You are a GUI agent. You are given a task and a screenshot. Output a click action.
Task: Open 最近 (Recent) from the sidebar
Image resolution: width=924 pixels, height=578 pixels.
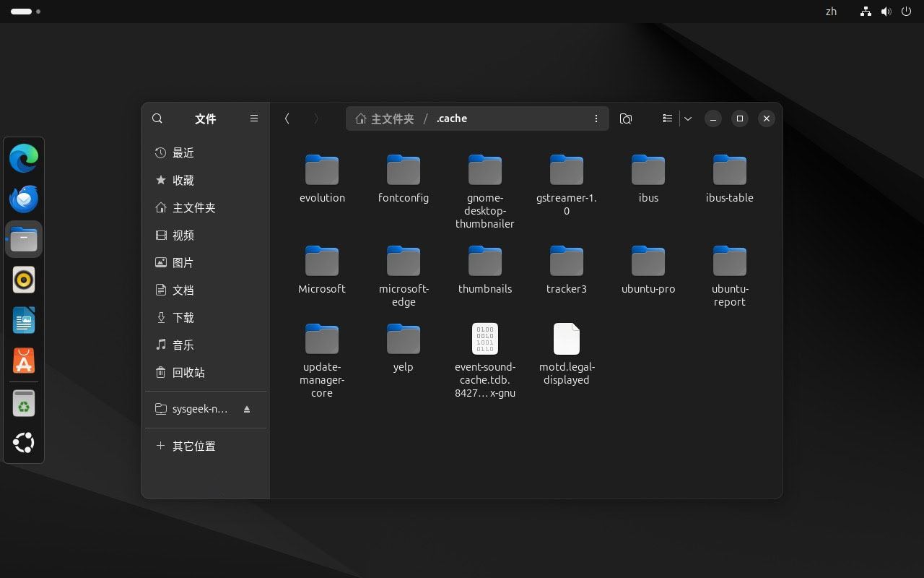(x=183, y=152)
